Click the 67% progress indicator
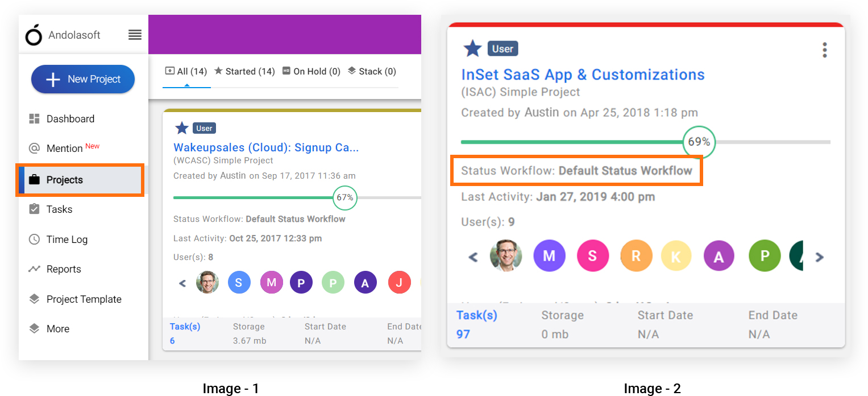 [x=345, y=198]
